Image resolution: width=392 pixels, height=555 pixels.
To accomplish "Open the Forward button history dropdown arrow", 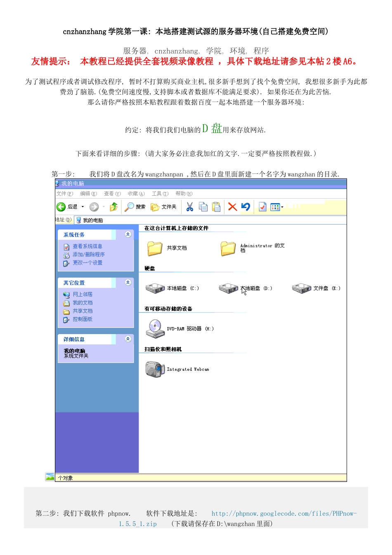I will (104, 206).
